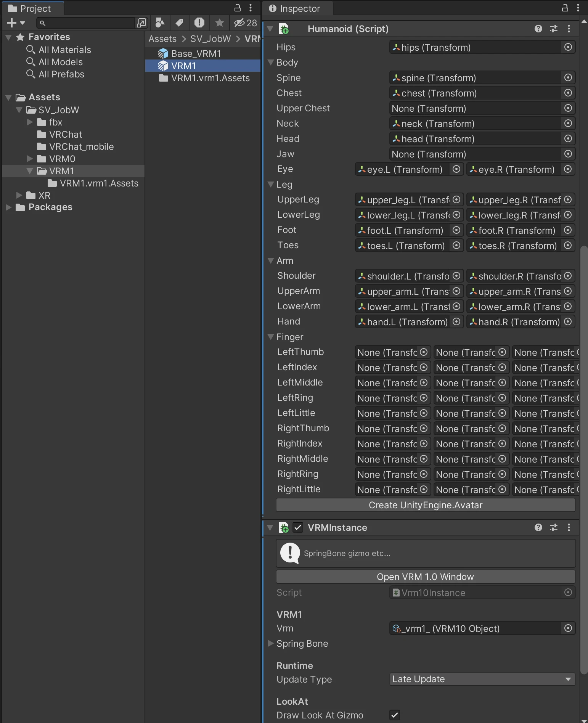This screenshot has width=588, height=723.
Task: Open VRMInstance help reference icon
Action: click(538, 528)
